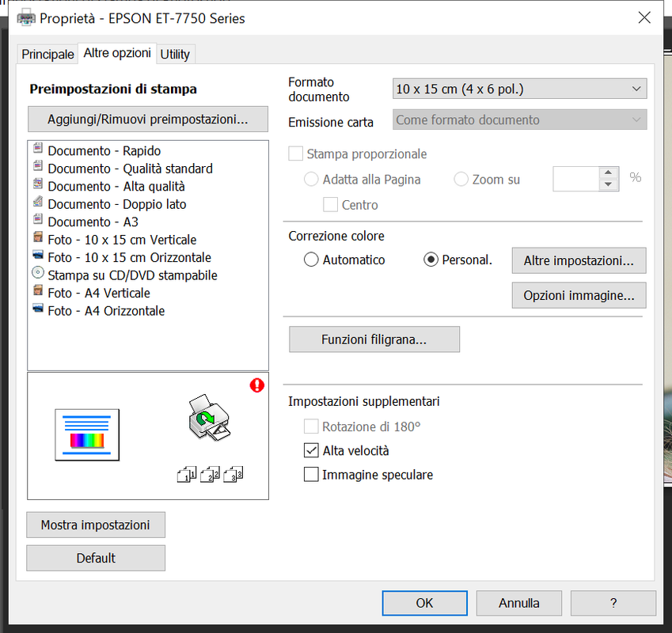Select Foto - A4 Orizzontale preset
The height and width of the screenshot is (633, 672).
pos(106,311)
